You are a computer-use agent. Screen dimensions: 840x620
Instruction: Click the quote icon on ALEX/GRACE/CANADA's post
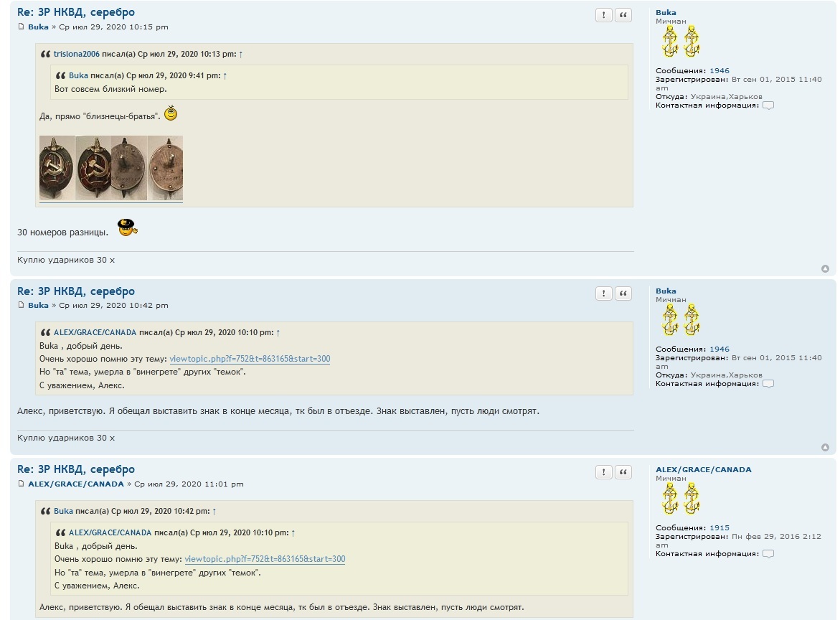click(623, 472)
